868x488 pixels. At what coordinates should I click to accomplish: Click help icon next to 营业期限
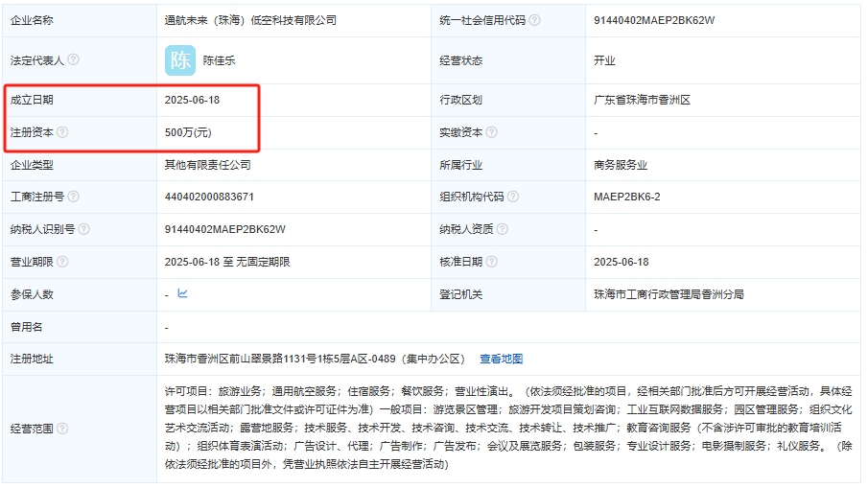(62, 262)
